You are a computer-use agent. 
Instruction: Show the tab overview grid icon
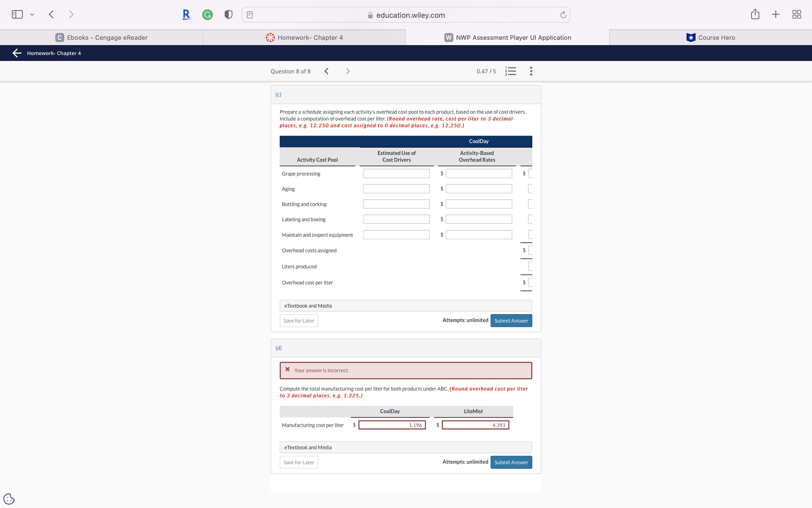796,14
